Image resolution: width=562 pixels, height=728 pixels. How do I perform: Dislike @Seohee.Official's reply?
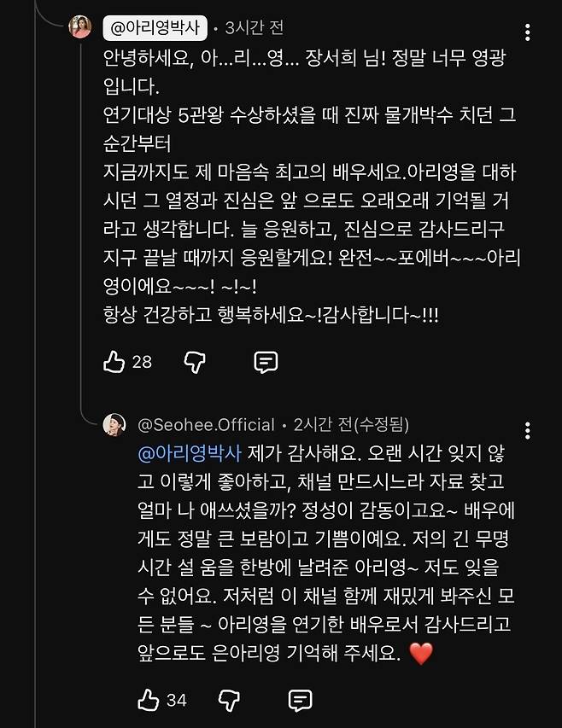click(x=230, y=702)
